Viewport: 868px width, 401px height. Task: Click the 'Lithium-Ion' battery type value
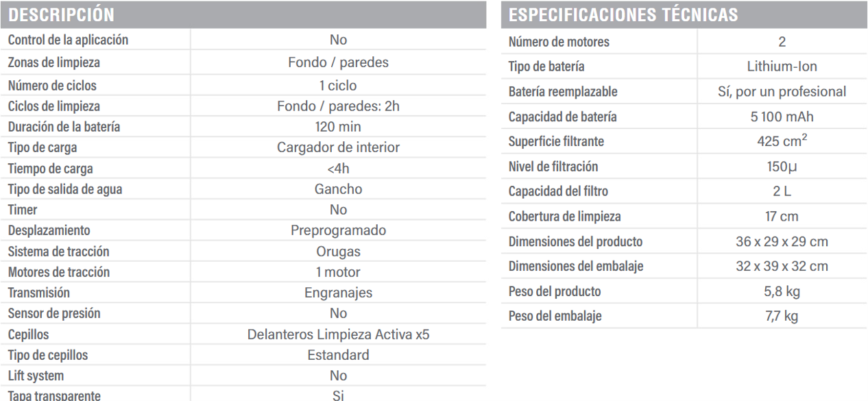(782, 66)
